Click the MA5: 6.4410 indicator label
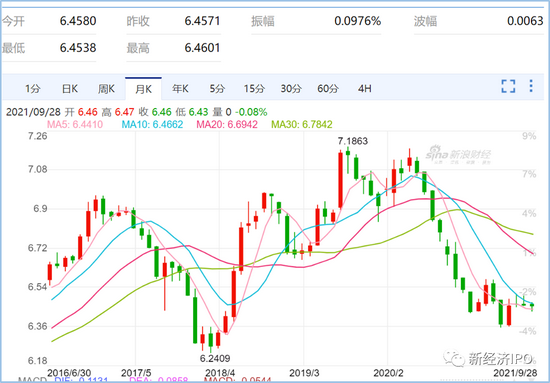This screenshot has width=550, height=383. pyautogui.click(x=75, y=124)
